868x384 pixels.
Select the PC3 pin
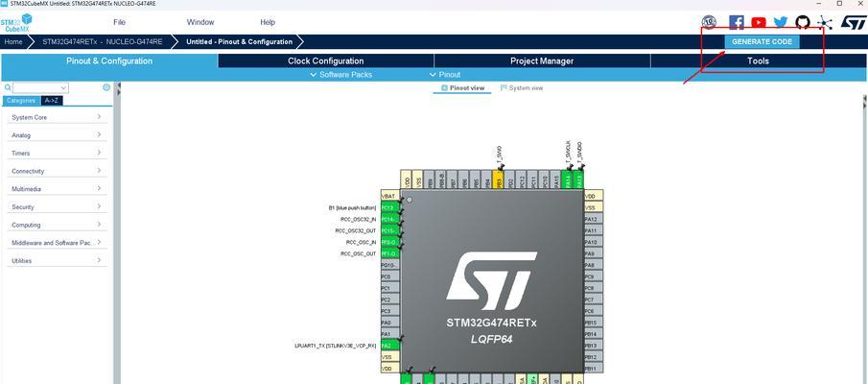tap(389, 311)
